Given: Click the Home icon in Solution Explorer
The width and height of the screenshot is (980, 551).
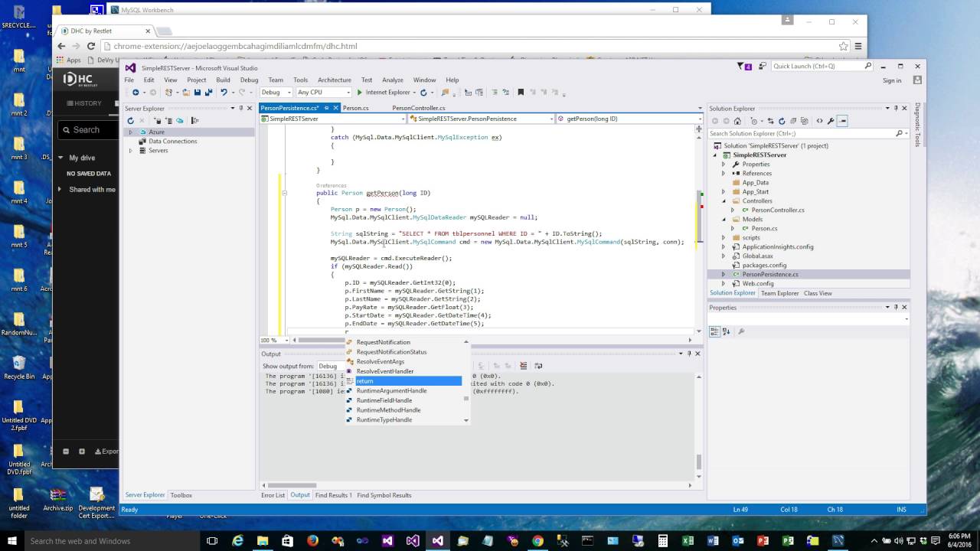Looking at the screenshot, I should point(737,121).
